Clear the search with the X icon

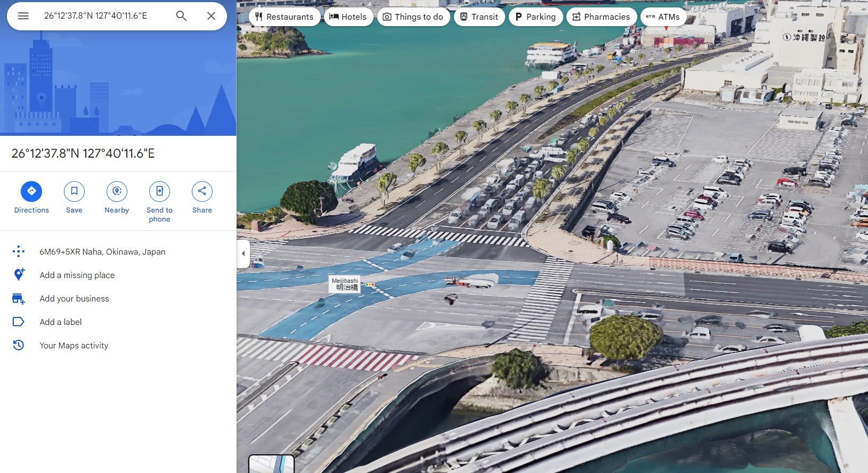[211, 16]
